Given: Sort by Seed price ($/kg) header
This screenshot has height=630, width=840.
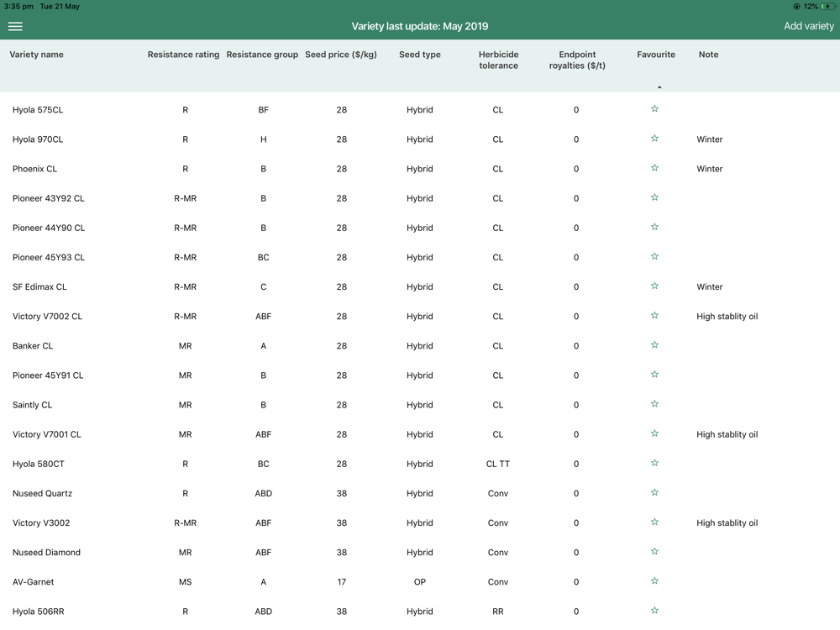Looking at the screenshot, I should [x=341, y=54].
